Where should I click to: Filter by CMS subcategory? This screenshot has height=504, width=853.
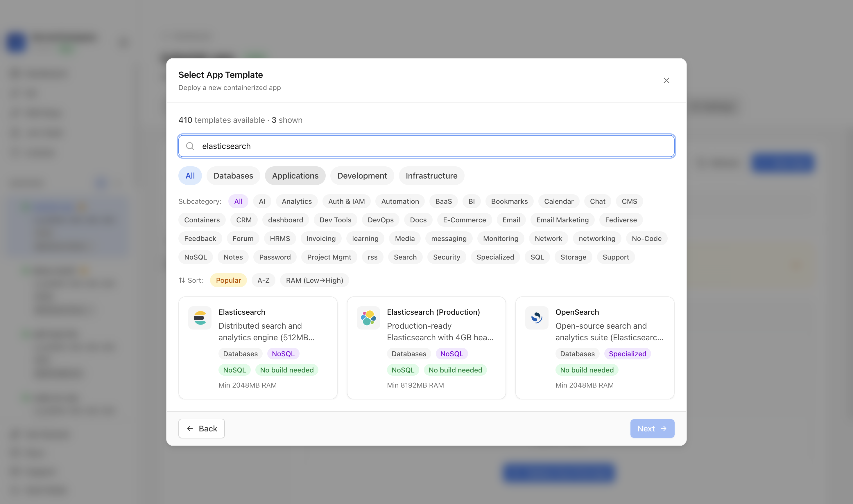[629, 201]
